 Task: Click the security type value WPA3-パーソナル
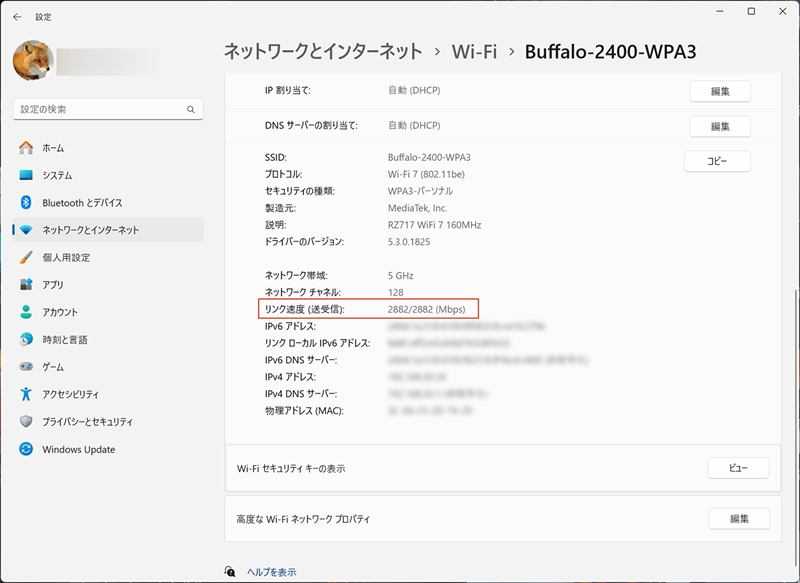[420, 191]
